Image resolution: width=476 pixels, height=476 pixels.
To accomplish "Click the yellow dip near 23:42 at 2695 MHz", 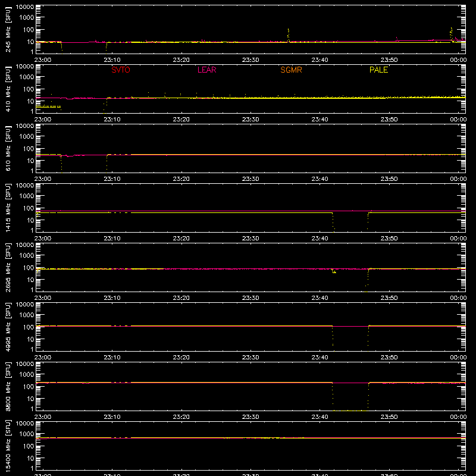I will tap(334, 271).
